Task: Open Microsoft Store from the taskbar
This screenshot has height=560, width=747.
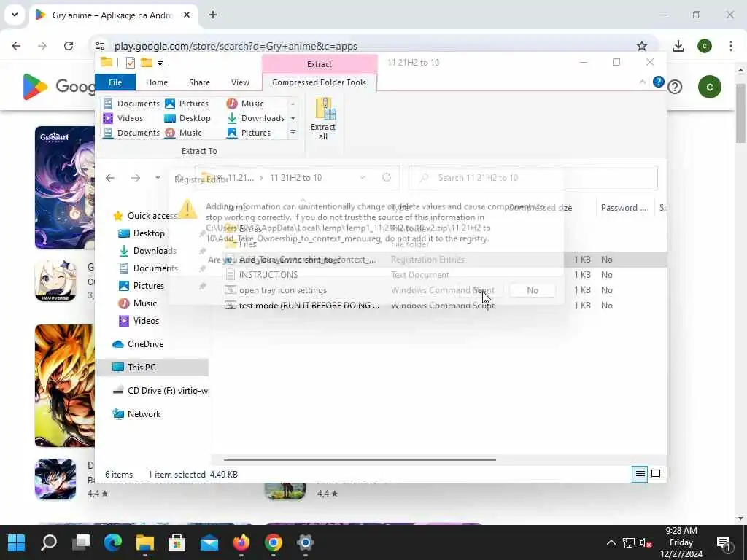Action: click(x=177, y=542)
